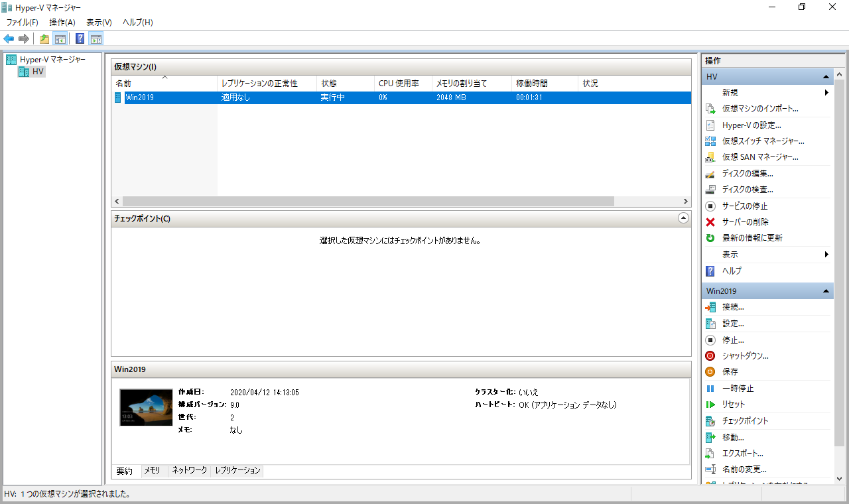Click the green 最新の情報に更新 refresh icon
The image size is (849, 504).
pyautogui.click(x=710, y=238)
